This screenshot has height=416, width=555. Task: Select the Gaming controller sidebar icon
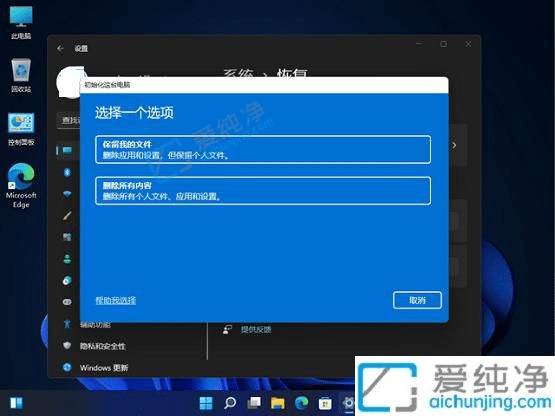coord(67,302)
